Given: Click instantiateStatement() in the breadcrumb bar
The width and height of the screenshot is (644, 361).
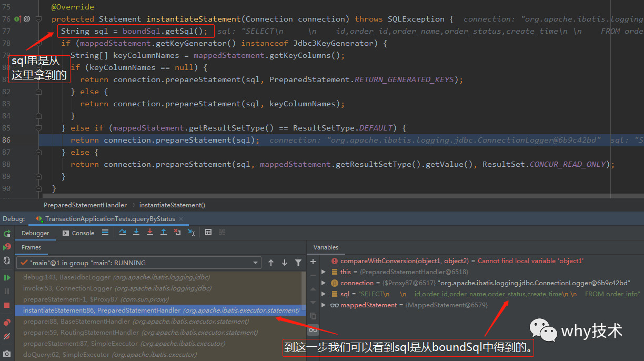Looking at the screenshot, I should 172,205.
